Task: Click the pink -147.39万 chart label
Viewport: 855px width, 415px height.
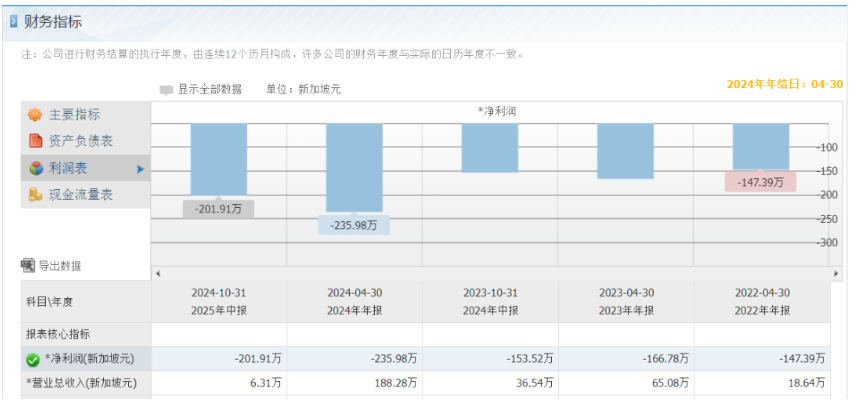Action: point(760,183)
